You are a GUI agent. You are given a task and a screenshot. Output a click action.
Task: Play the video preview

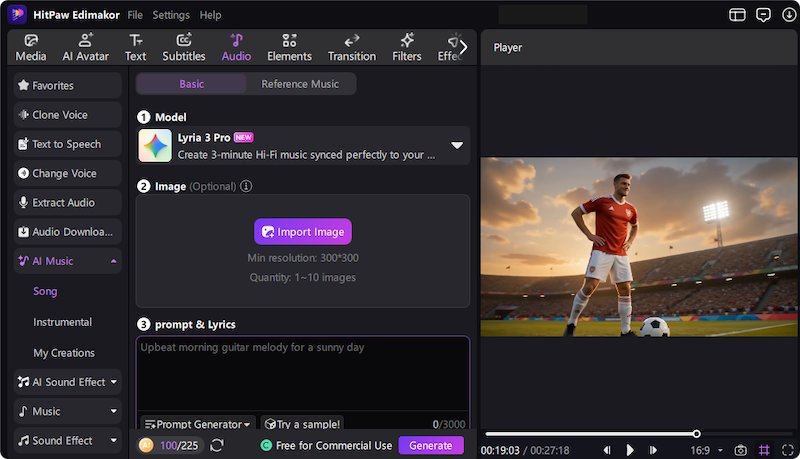(630, 450)
